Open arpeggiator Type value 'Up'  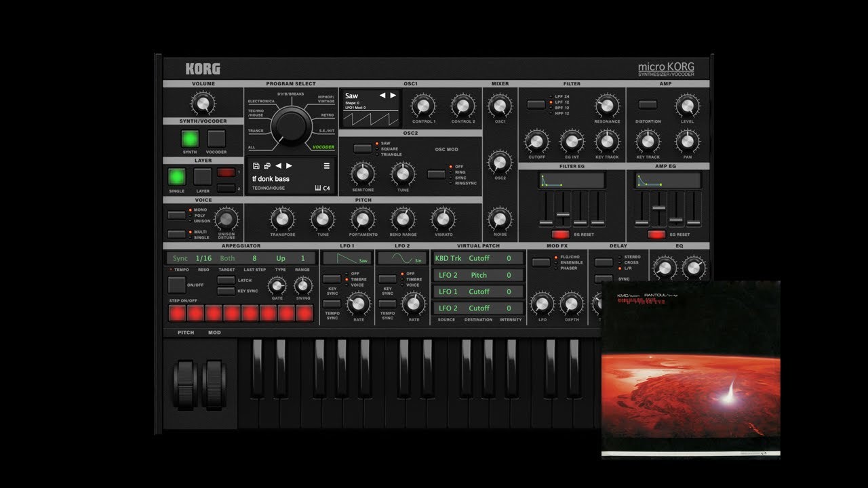(x=280, y=258)
